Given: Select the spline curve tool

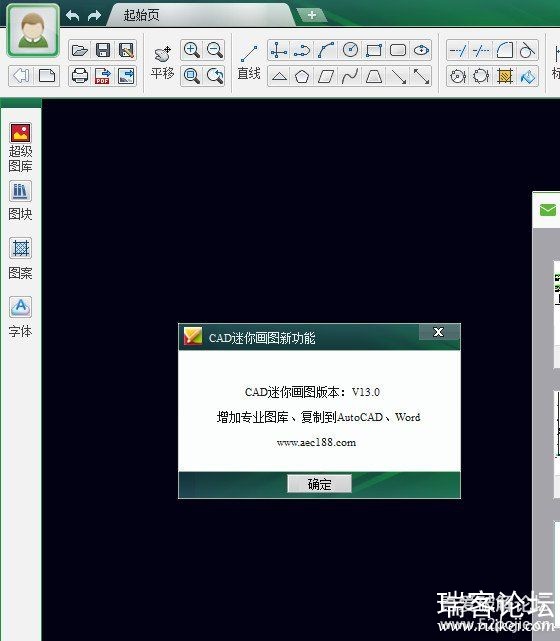Looking at the screenshot, I should point(350,76).
